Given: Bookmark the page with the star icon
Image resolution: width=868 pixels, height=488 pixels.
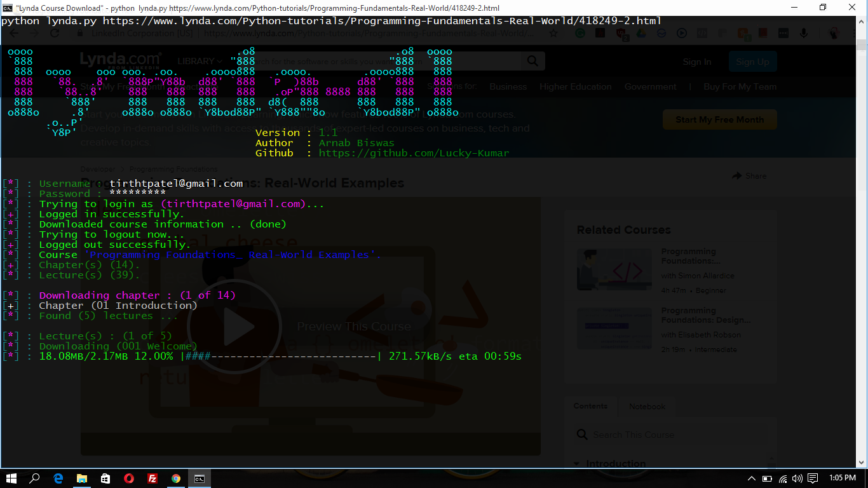Looking at the screenshot, I should tap(553, 34).
